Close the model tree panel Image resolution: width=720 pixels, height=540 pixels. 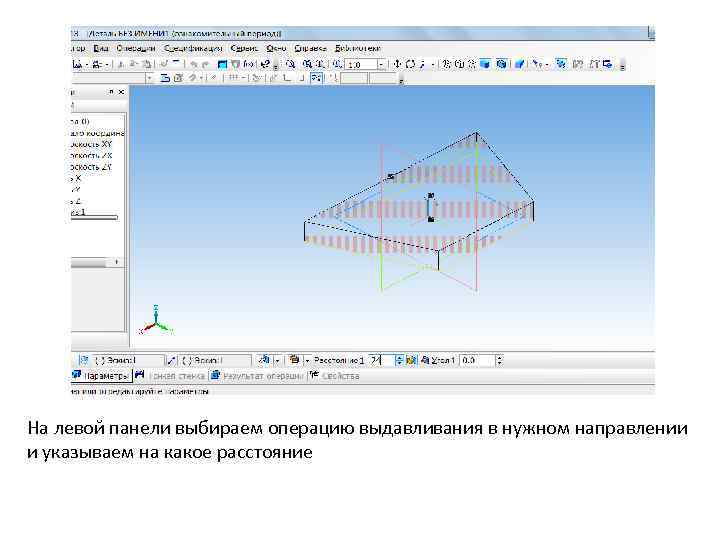click(x=121, y=92)
